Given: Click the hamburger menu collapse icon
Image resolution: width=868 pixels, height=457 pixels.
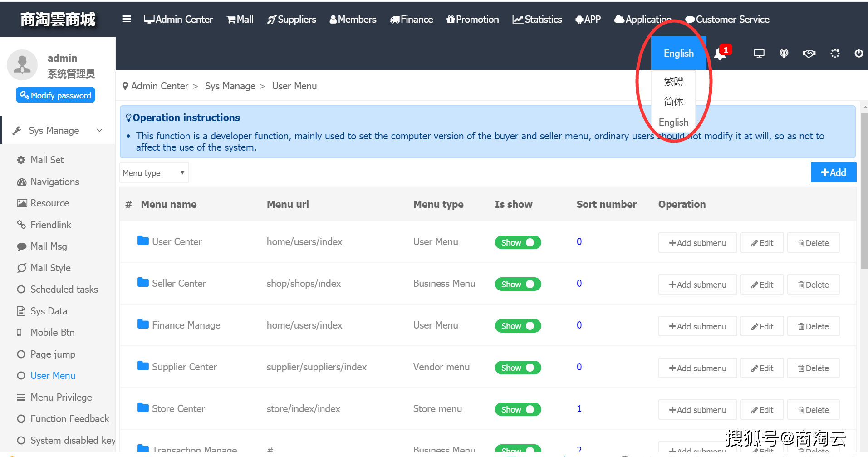Looking at the screenshot, I should [127, 19].
